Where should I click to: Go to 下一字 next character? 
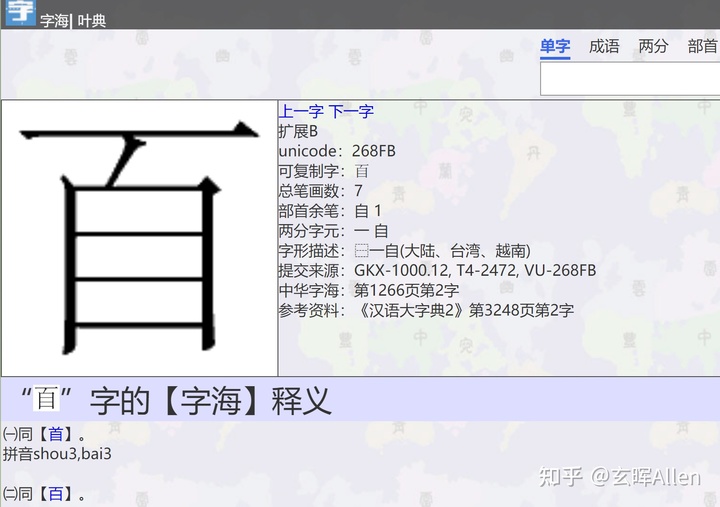point(351,112)
